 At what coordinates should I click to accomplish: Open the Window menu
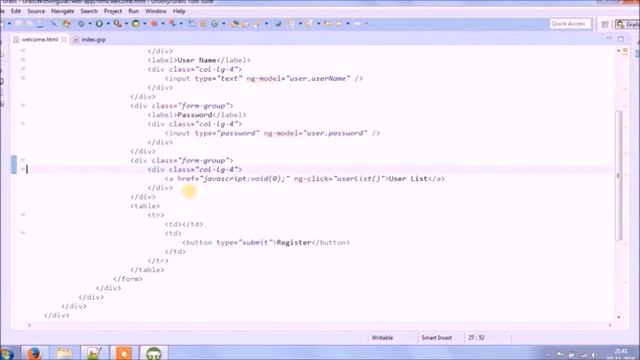pos(156,11)
